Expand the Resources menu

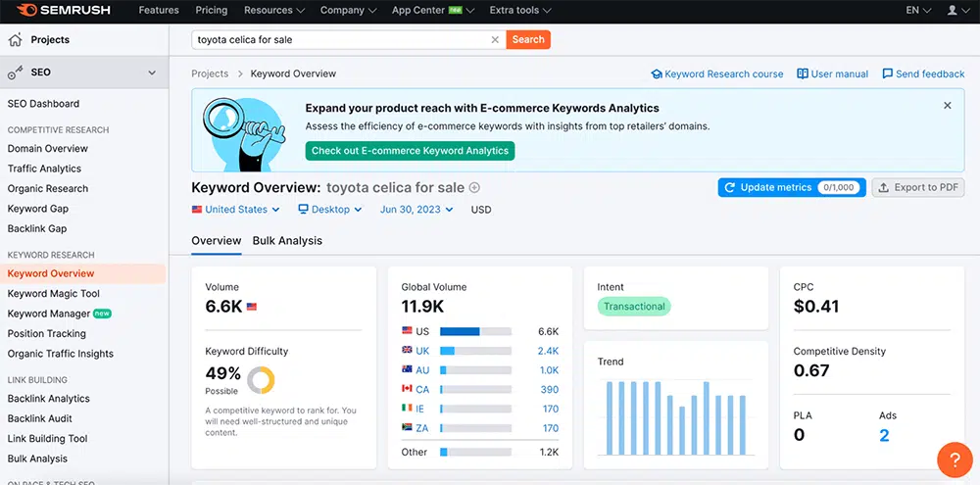(274, 10)
